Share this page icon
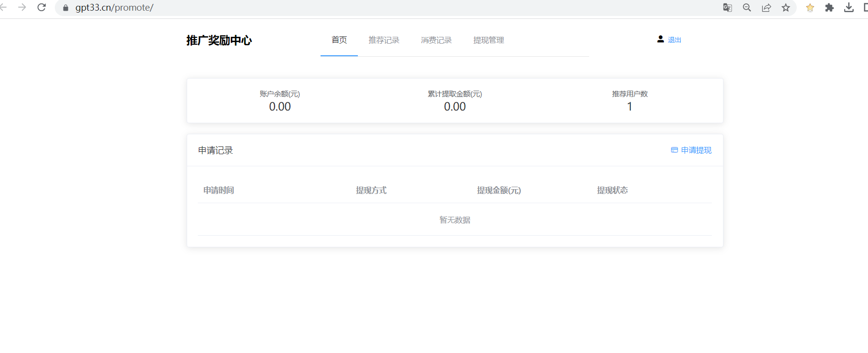The image size is (868, 353). point(767,8)
